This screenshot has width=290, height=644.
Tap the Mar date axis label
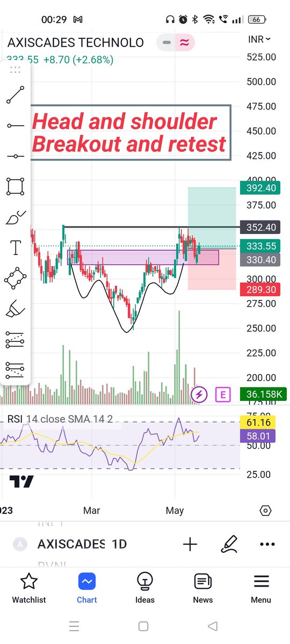pos(91,510)
